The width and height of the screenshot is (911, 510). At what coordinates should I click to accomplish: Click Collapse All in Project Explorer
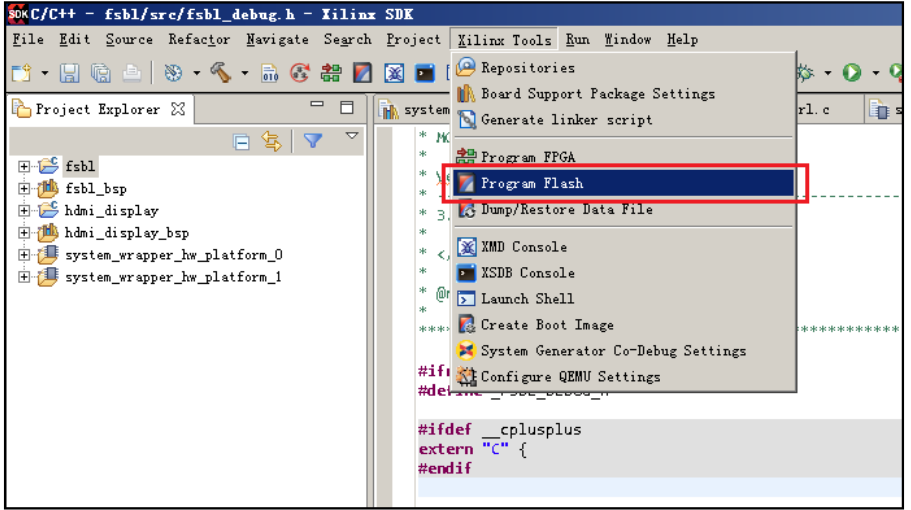pyautogui.click(x=241, y=142)
